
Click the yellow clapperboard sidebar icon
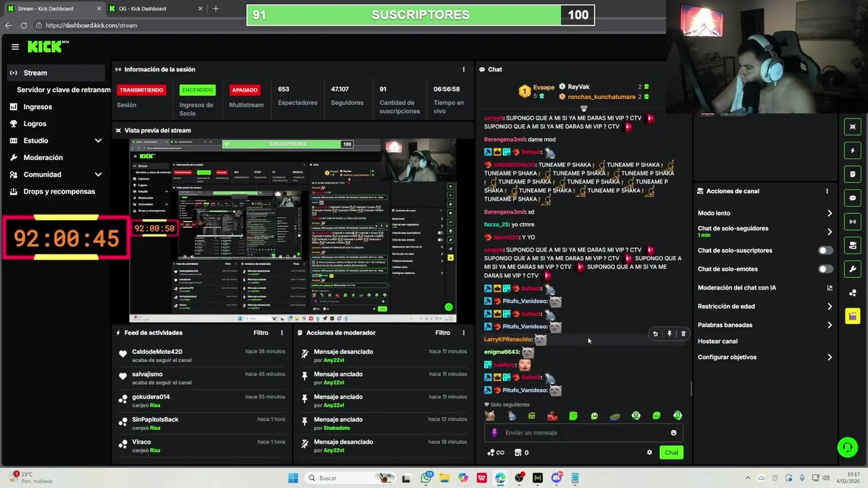point(852,317)
